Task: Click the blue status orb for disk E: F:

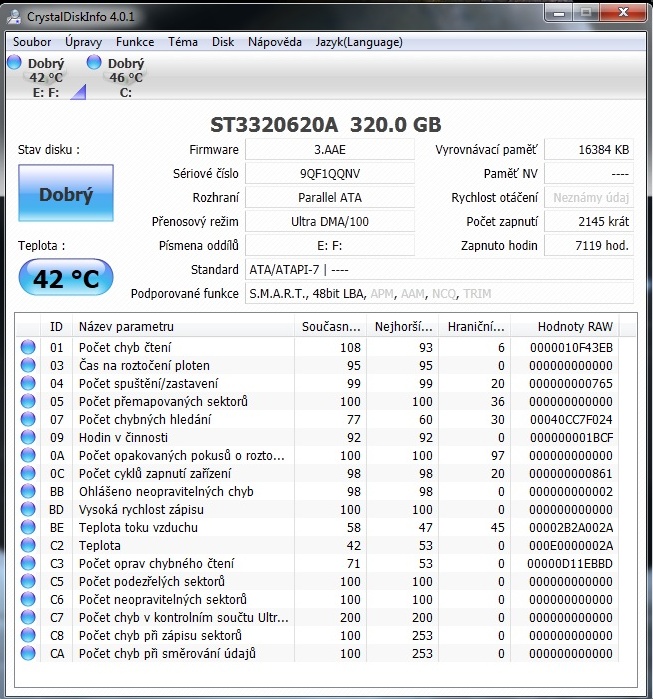Action: coord(14,62)
